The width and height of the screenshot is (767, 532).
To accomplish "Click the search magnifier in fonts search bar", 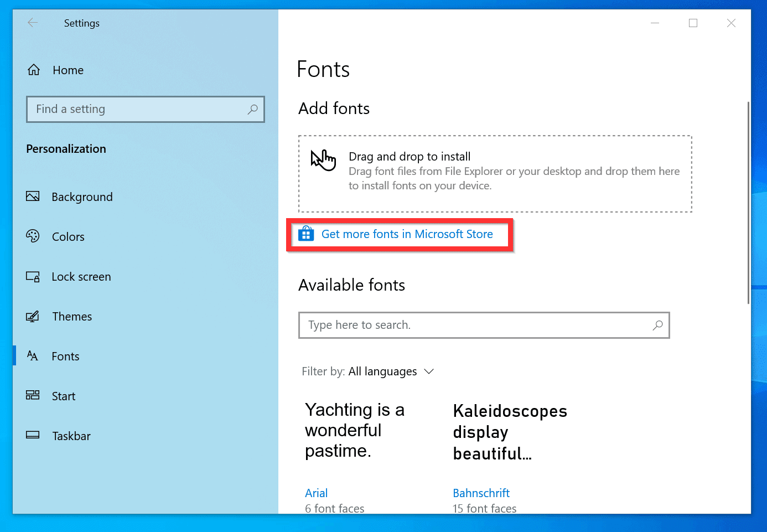I will [x=657, y=326].
